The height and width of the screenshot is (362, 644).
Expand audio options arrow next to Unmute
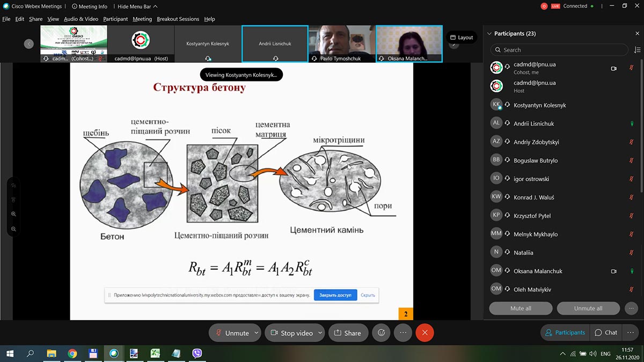(256, 333)
